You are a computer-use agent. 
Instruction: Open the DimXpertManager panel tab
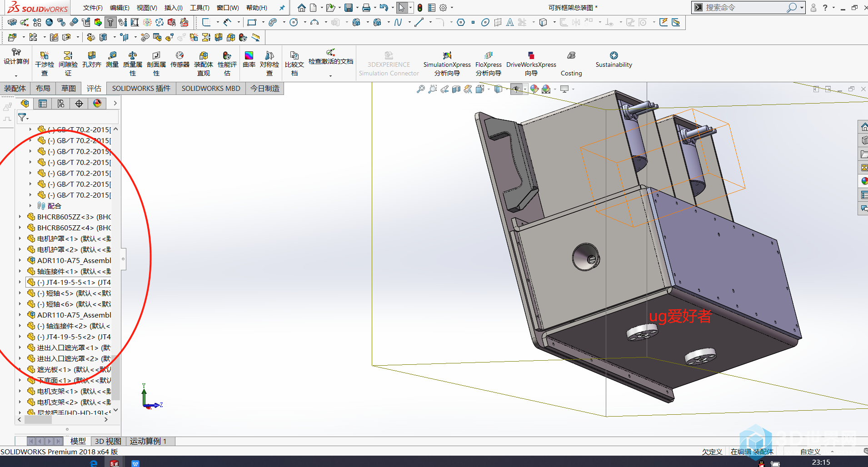pyautogui.click(x=79, y=104)
